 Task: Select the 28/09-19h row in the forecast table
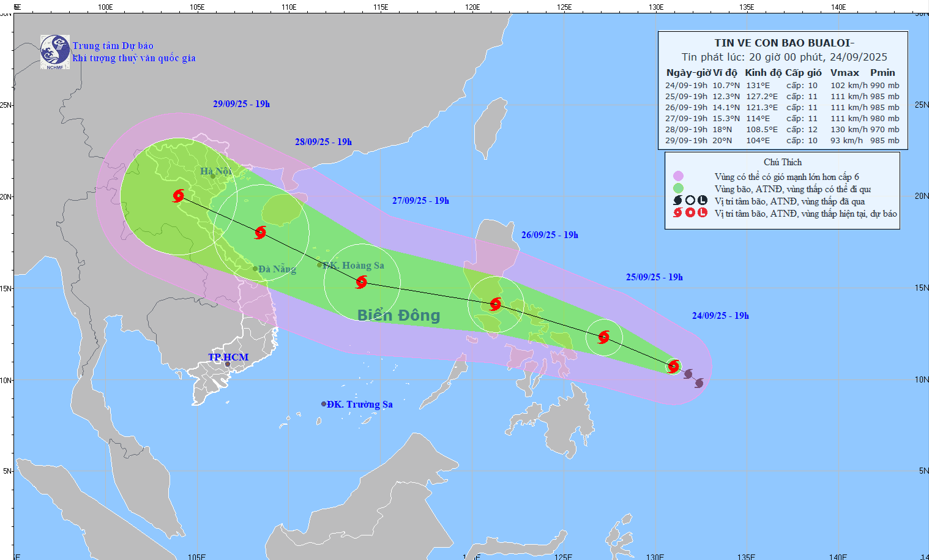[782, 130]
